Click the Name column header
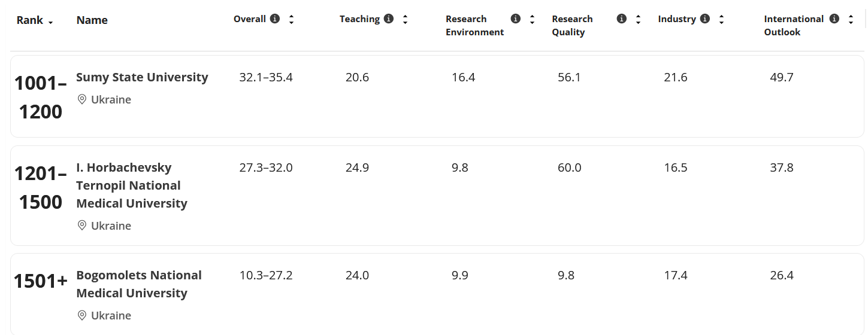Screen dimensions: 868x335 92,20
